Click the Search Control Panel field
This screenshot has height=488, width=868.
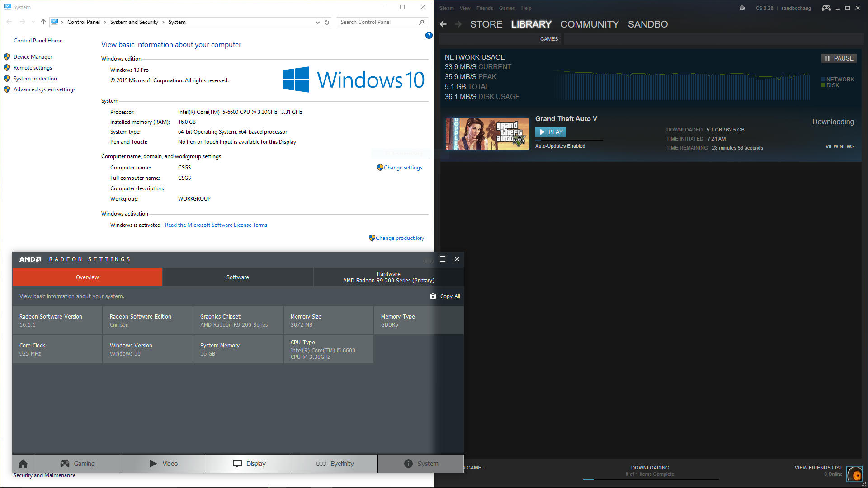[x=382, y=22]
